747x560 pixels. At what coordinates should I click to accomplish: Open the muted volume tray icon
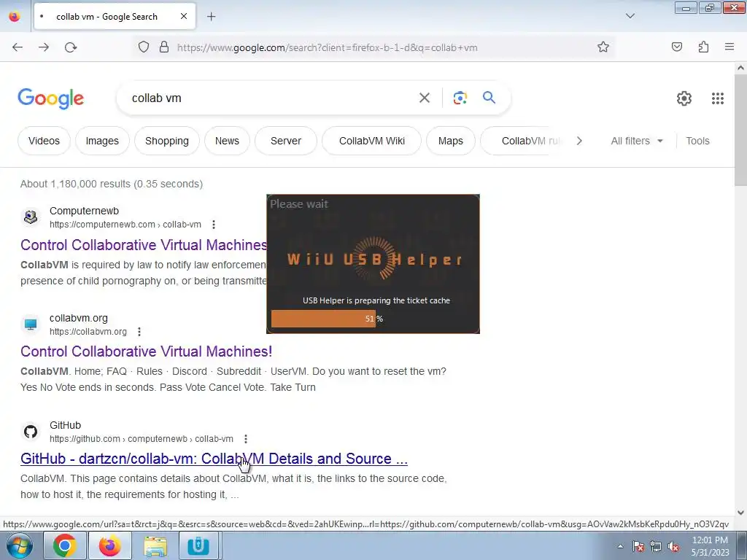pyautogui.click(x=673, y=546)
